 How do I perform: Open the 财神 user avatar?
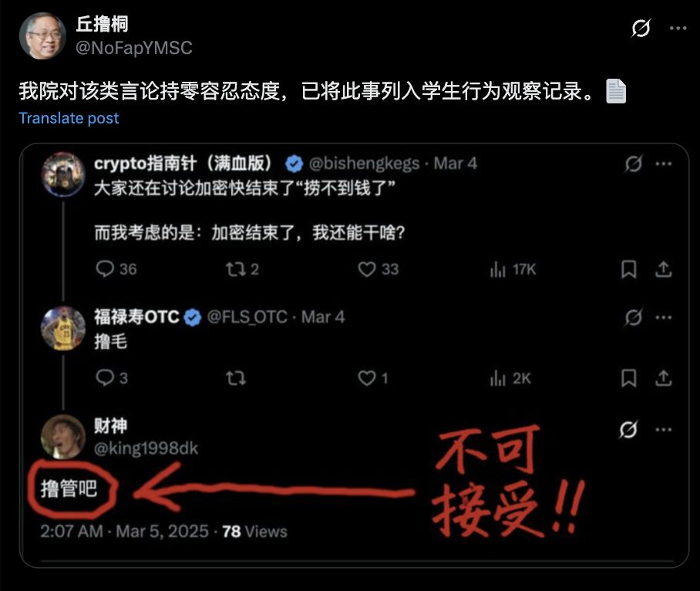[x=63, y=437]
